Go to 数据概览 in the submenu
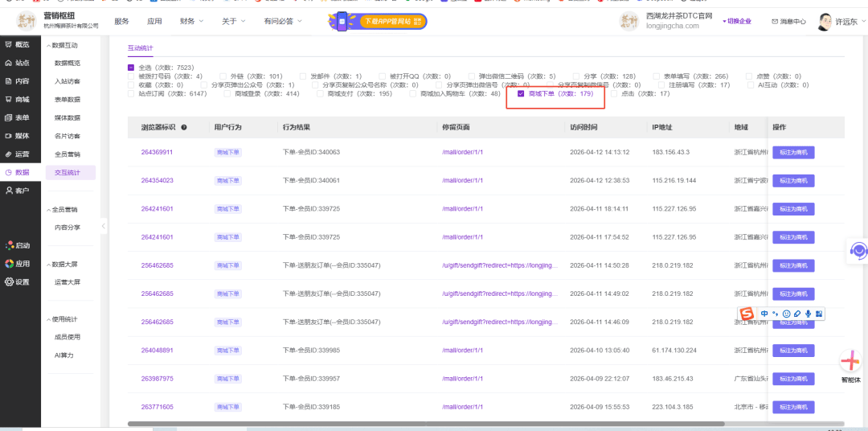 pos(68,64)
